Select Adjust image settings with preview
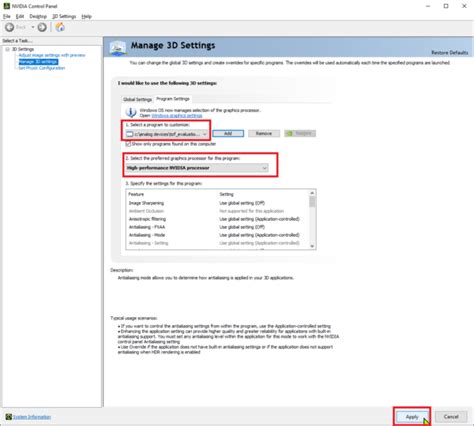 tap(52, 55)
